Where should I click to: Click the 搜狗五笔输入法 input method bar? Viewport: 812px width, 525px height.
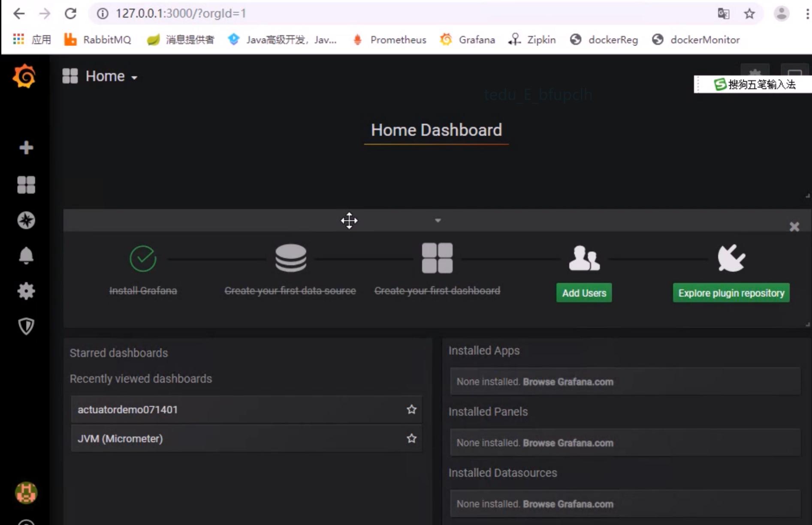click(753, 84)
